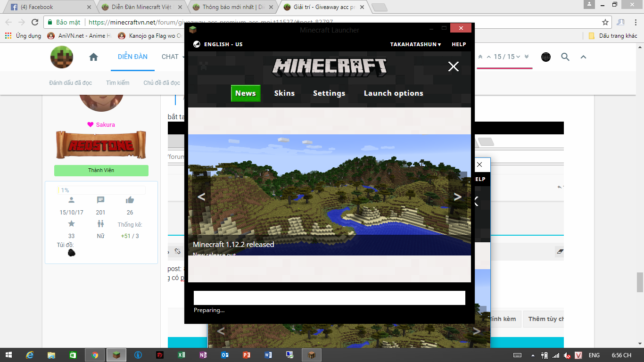Close the launcher banner with the white X
The width and height of the screenshot is (644, 362).
point(454,66)
